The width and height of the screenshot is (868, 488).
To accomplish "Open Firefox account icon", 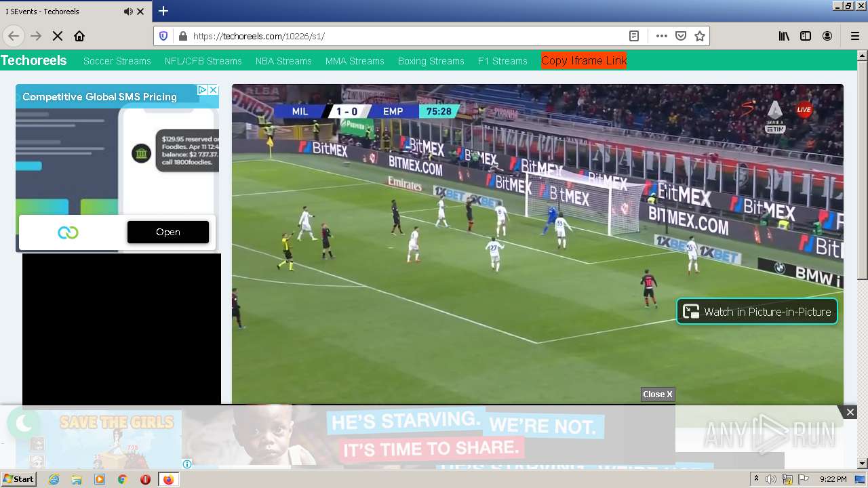I will coord(827,36).
